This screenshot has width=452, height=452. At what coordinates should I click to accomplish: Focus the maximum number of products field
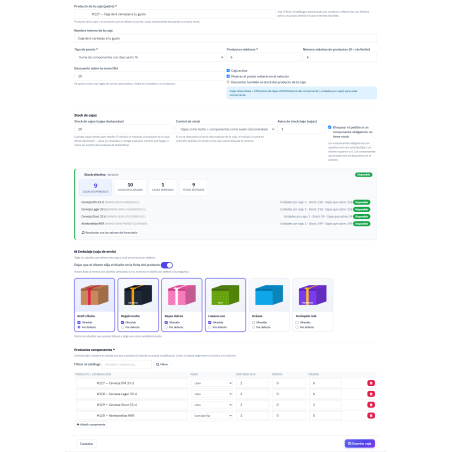point(340,57)
